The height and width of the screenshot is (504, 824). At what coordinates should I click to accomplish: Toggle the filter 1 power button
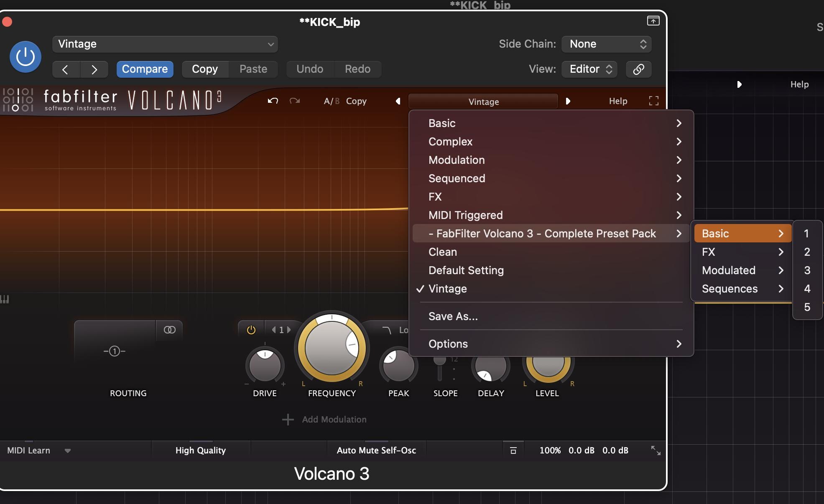[251, 330]
